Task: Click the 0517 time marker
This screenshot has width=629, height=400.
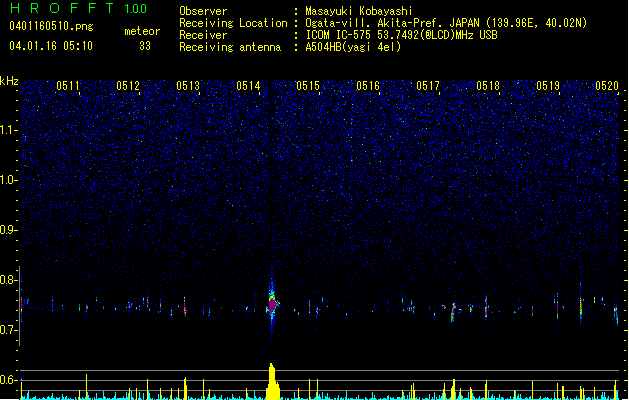Action: [428, 85]
